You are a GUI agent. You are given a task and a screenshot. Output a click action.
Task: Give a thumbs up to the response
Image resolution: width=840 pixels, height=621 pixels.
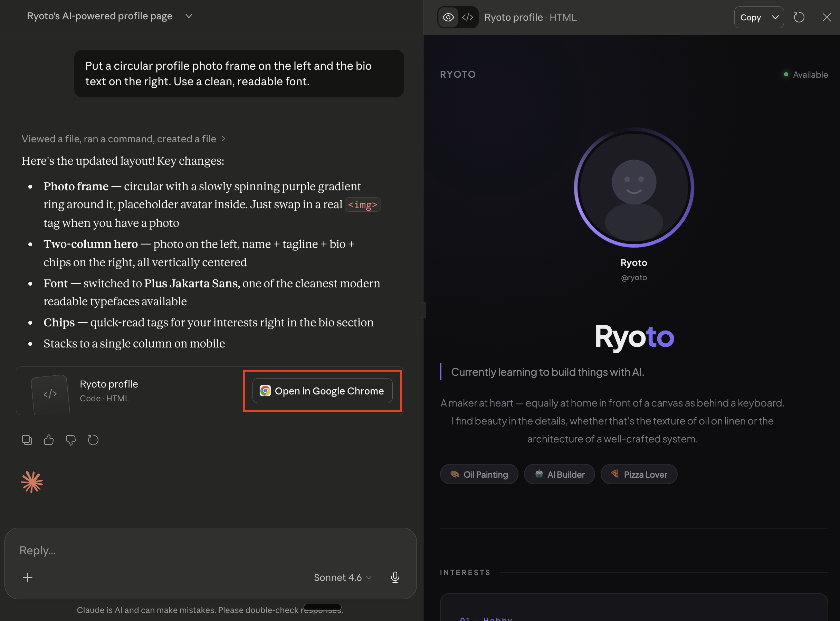click(x=49, y=440)
